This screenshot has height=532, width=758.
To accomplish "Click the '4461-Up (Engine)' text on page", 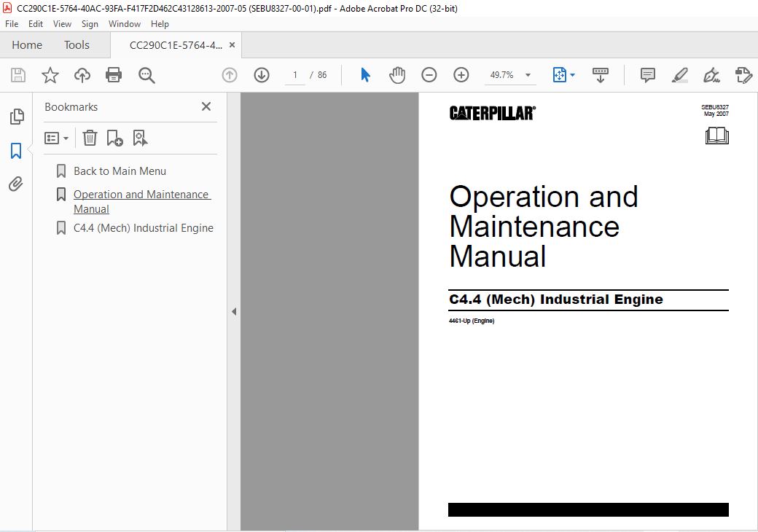I will click(472, 321).
